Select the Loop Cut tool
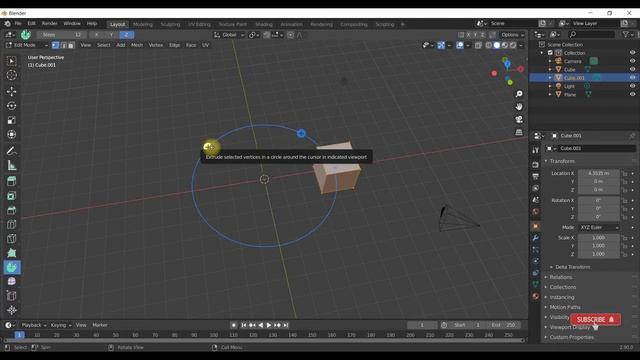640x360 pixels. point(11,224)
